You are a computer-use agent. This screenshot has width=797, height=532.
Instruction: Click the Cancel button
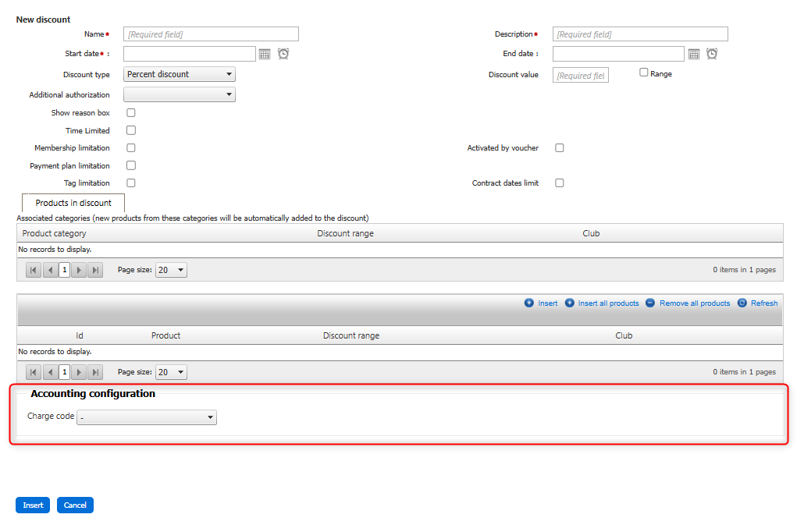click(75, 505)
